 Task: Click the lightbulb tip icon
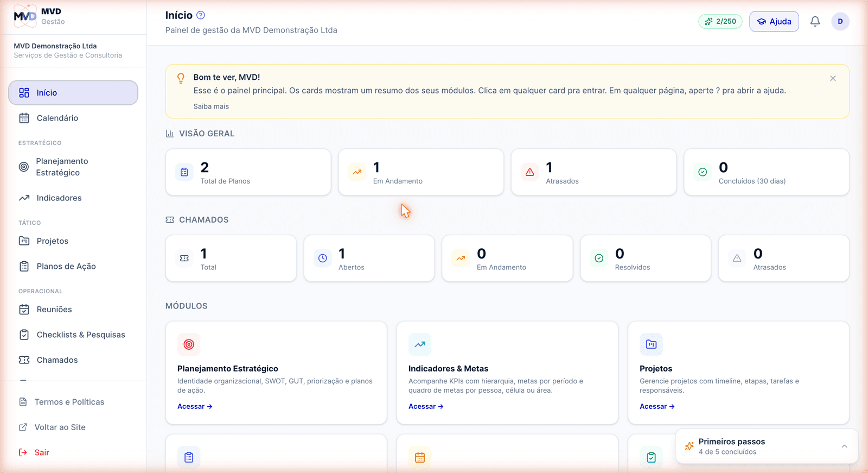pyautogui.click(x=181, y=78)
